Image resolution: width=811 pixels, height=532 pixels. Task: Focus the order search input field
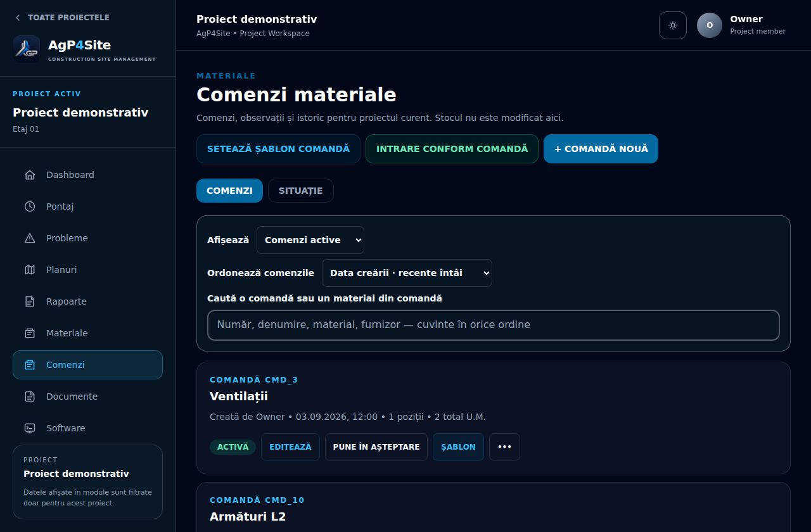[x=494, y=325]
